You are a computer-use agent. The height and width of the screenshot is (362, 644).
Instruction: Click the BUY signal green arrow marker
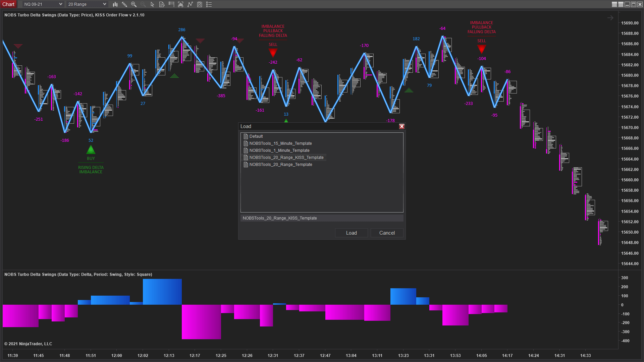91,150
